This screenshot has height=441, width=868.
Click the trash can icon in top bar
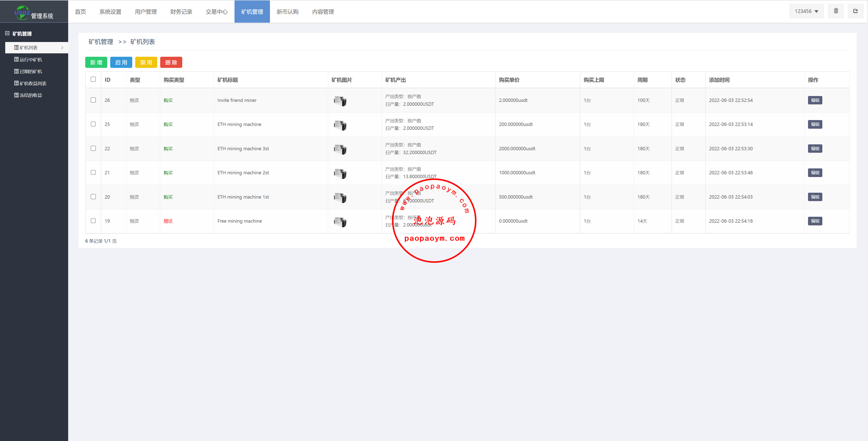(x=836, y=11)
